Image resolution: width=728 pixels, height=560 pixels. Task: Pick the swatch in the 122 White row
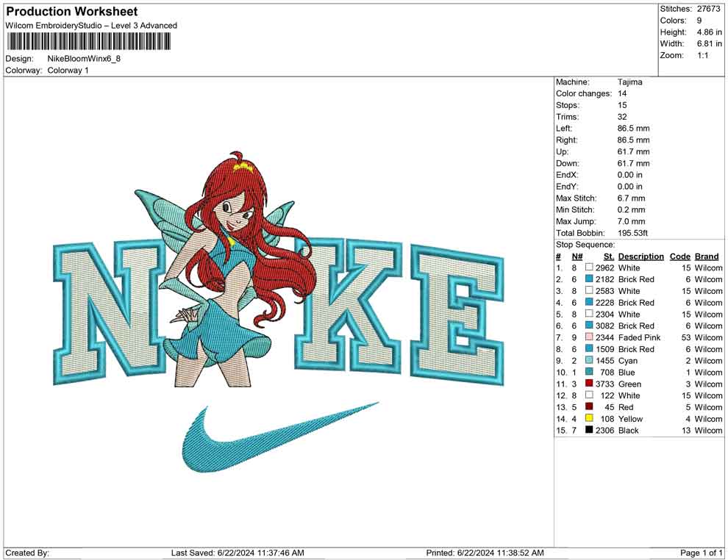589,395
